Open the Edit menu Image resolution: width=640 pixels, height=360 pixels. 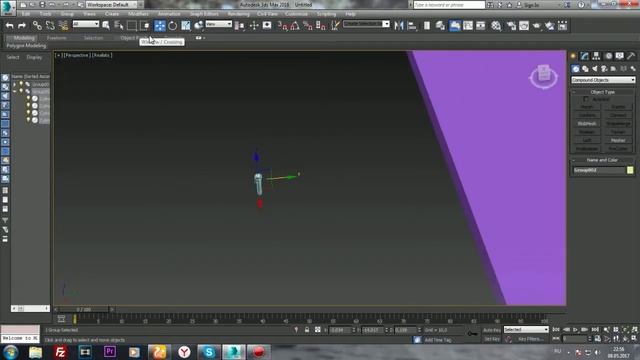pos(26,14)
